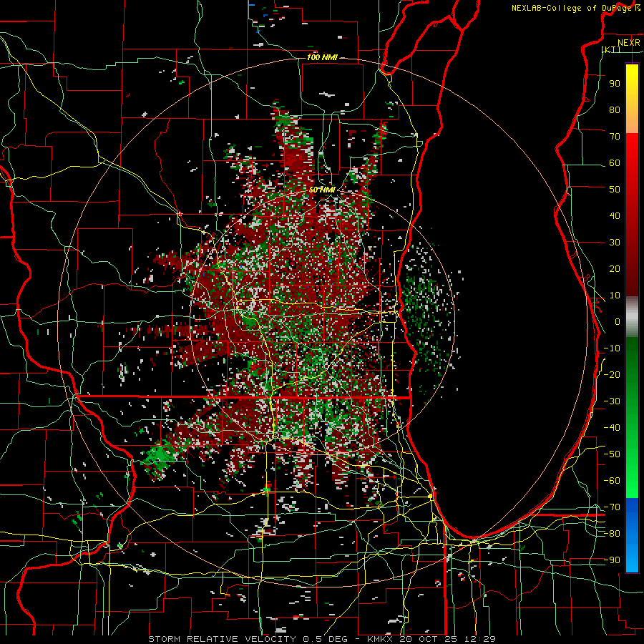Click the 0 value on velocity scale
This screenshot has width=644, height=644.
(618, 322)
